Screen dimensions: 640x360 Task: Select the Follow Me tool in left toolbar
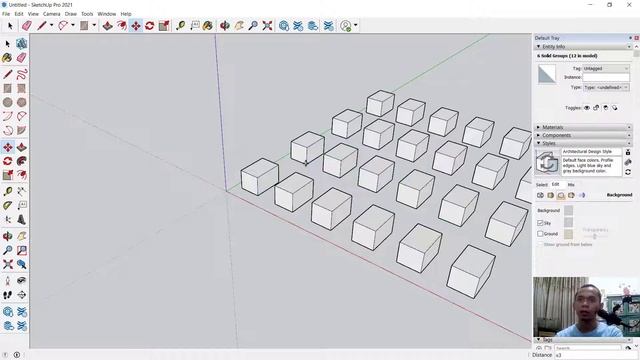coord(22,161)
